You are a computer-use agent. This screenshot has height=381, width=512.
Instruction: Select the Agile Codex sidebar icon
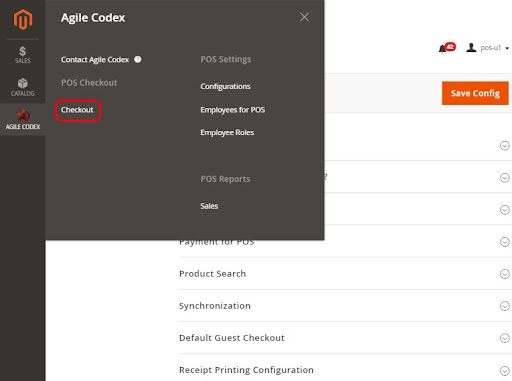point(23,120)
